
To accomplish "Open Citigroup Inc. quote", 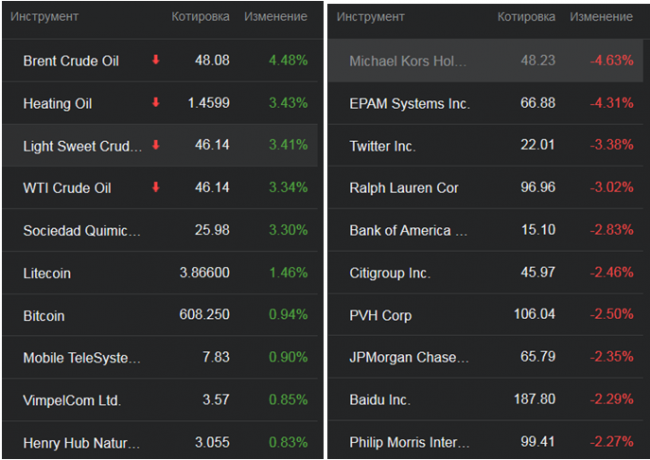I will click(x=390, y=272).
